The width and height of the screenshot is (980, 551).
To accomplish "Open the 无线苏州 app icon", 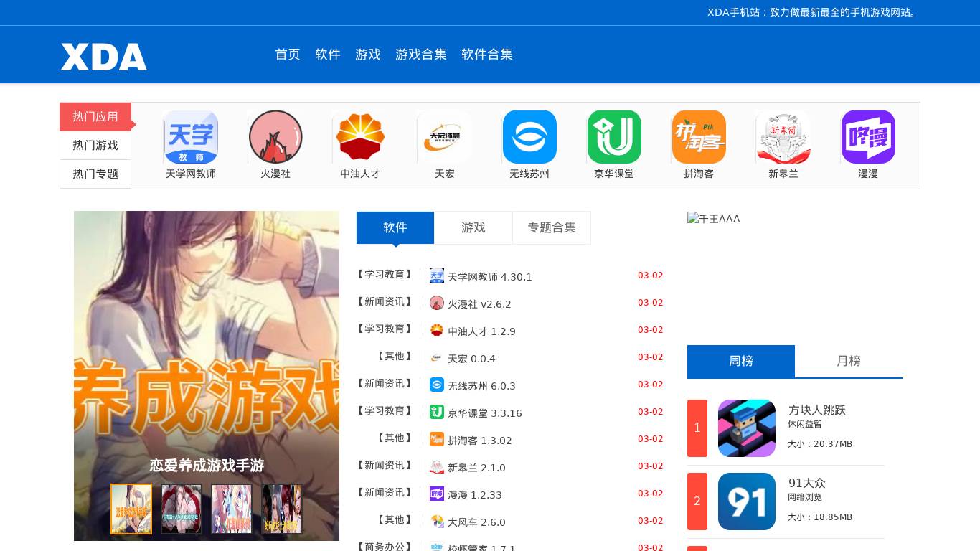I will pos(529,137).
